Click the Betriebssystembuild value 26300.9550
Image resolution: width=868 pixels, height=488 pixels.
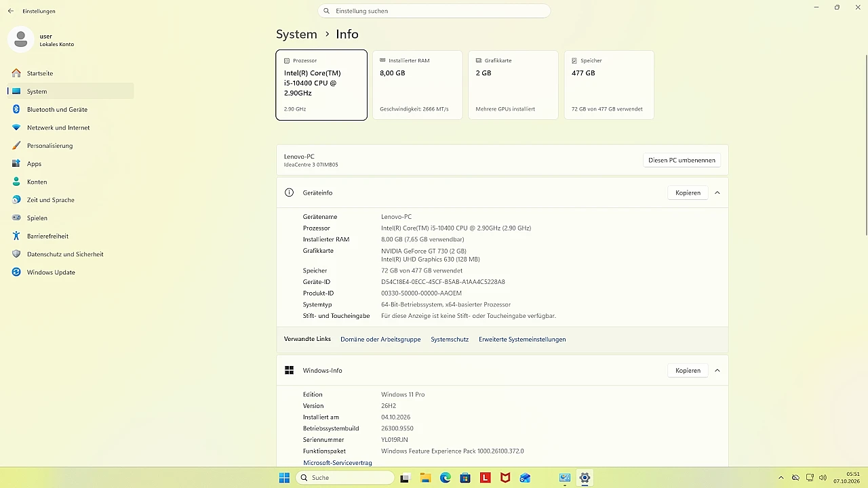click(x=397, y=428)
